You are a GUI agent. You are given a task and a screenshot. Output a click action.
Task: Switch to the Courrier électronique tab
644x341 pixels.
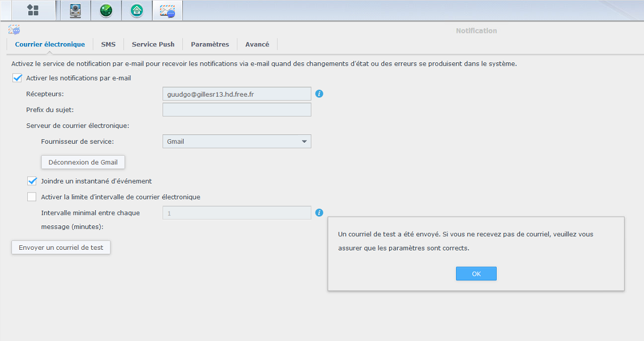tap(50, 44)
